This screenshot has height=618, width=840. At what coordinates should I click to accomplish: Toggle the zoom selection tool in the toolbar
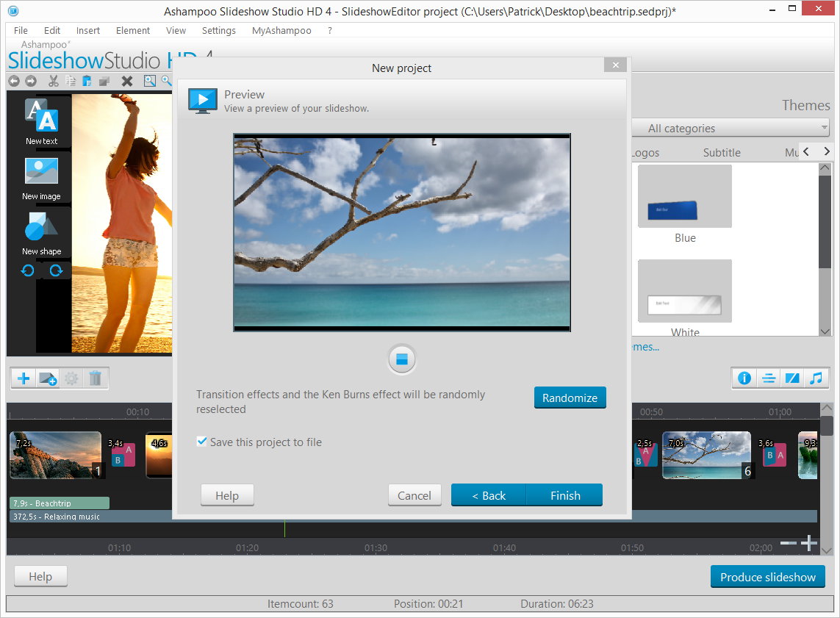(x=151, y=81)
